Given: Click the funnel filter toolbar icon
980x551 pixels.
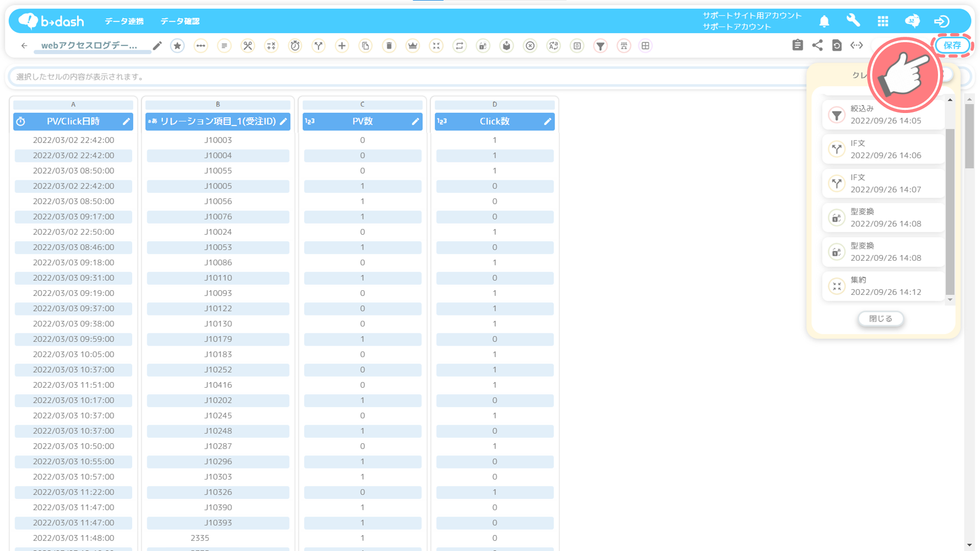Looking at the screenshot, I should pos(600,46).
